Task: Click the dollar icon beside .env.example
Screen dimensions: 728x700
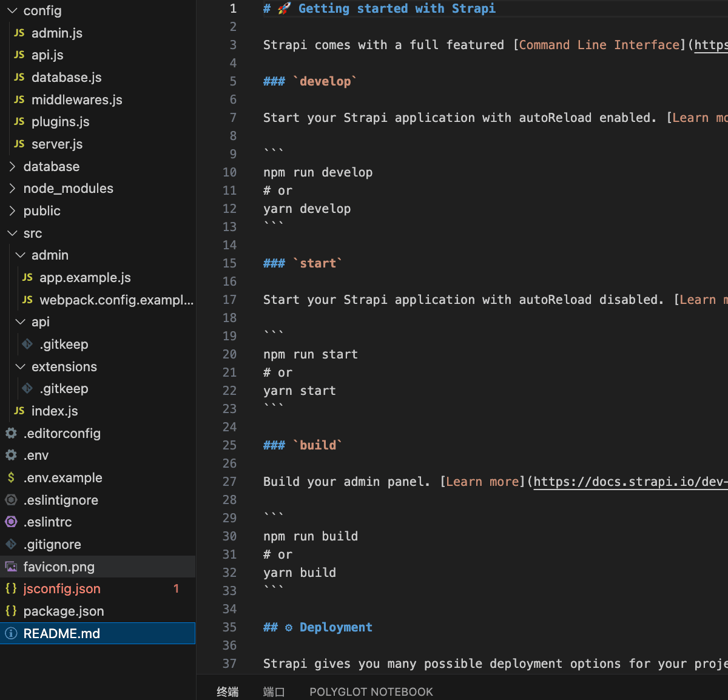Action: click(x=11, y=477)
